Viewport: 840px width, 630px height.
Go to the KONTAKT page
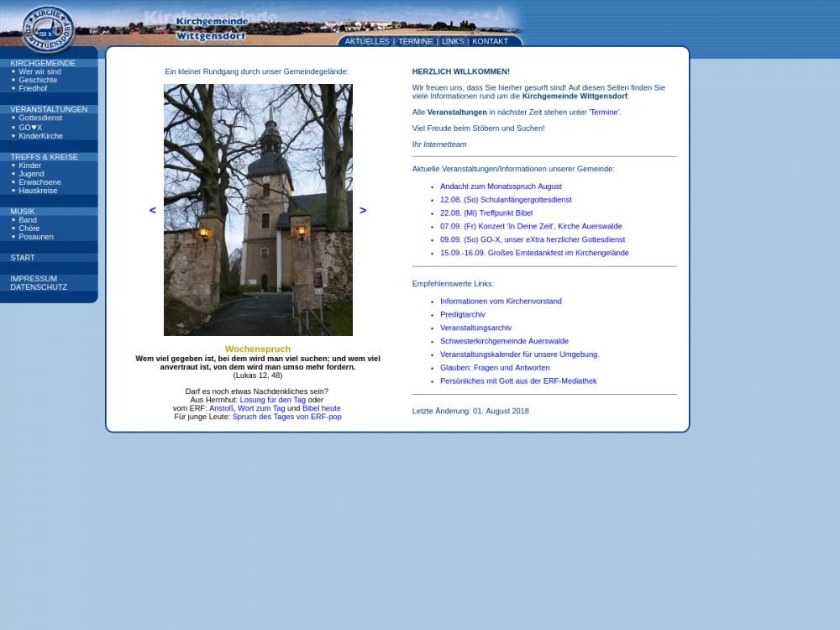tap(490, 41)
